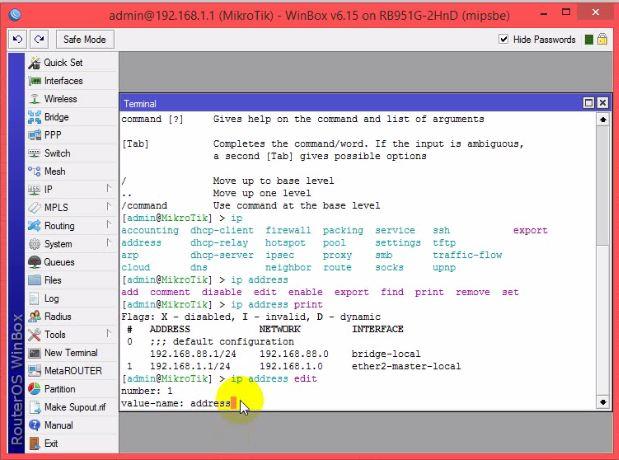Click the 'disable' command text

(221, 292)
